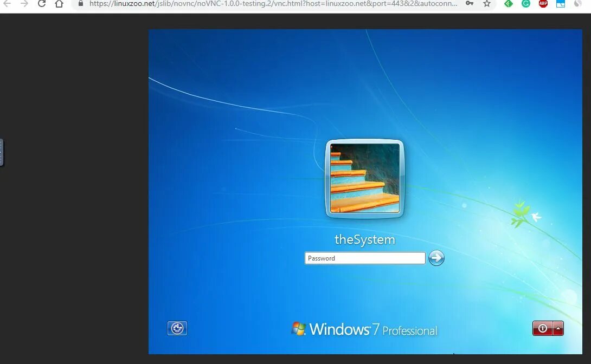Click the browser reload button
The image size is (591, 364).
point(42,4)
